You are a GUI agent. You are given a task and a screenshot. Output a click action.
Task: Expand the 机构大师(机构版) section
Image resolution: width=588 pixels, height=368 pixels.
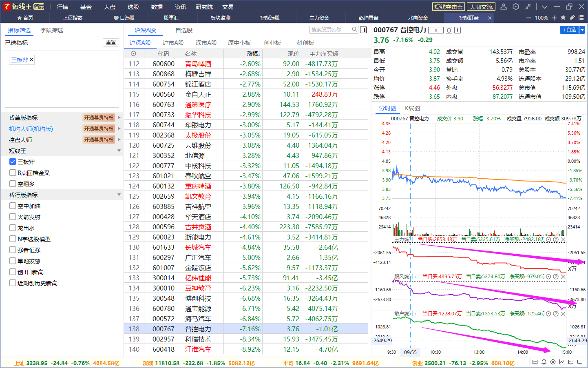119,129
